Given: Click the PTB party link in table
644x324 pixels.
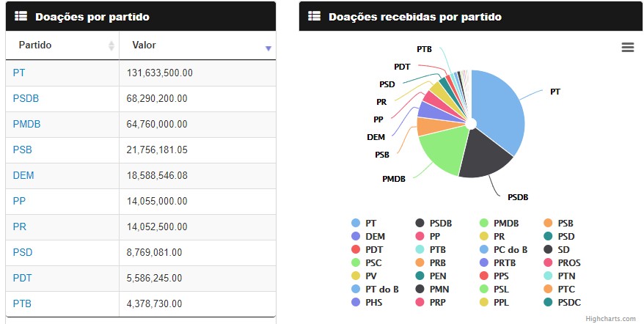Looking at the screenshot, I should (x=22, y=303).
